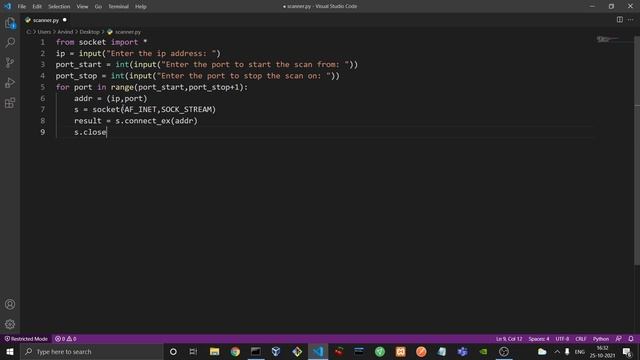This screenshot has width=640, height=360.
Task: Open the Selection menu
Action: [59, 7]
